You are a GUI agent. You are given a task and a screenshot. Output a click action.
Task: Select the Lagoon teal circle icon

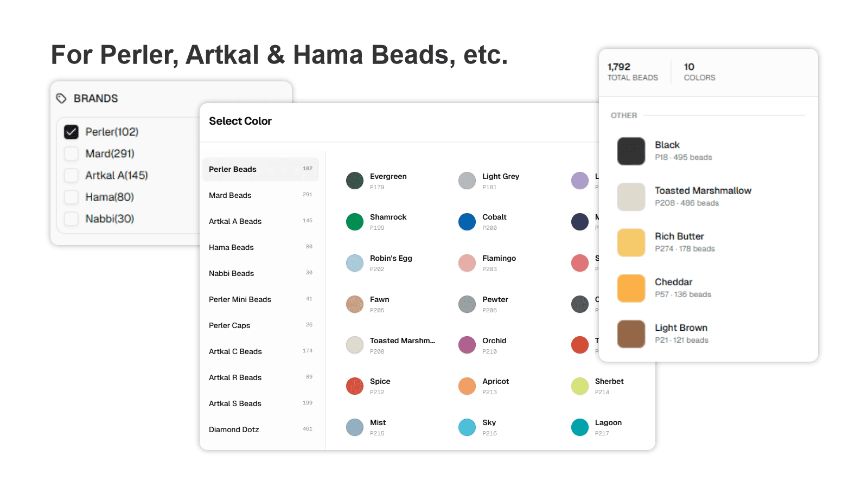tap(579, 427)
